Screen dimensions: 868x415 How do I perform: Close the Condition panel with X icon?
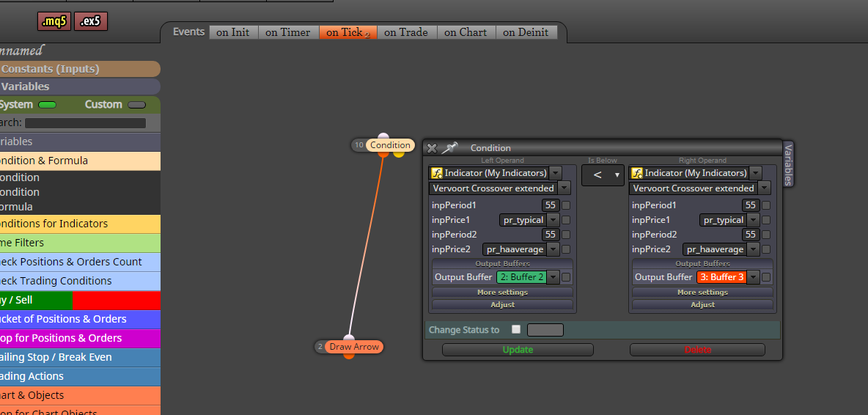pyautogui.click(x=432, y=147)
